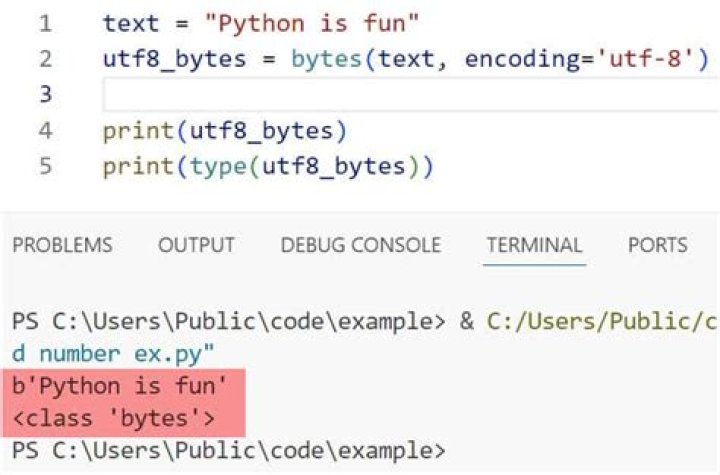This screenshot has width=720, height=475.
Task: Click line number 4 in the gutter
Action: 46,130
